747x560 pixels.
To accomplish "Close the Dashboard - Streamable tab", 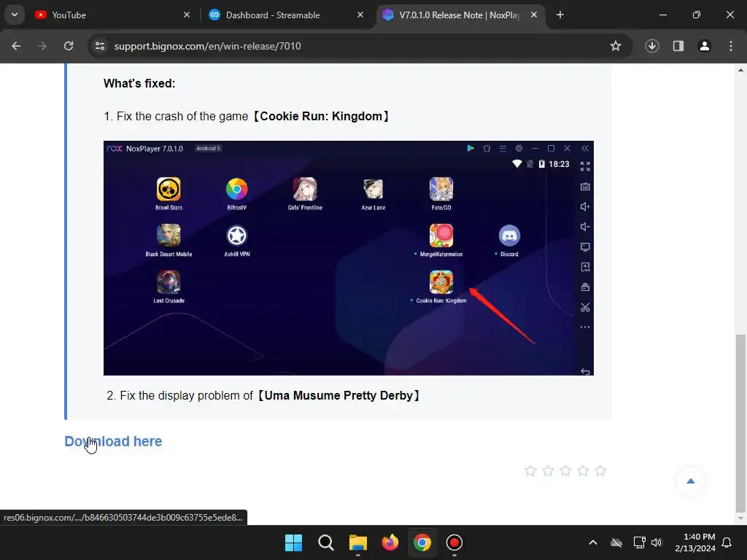I will point(360,15).
